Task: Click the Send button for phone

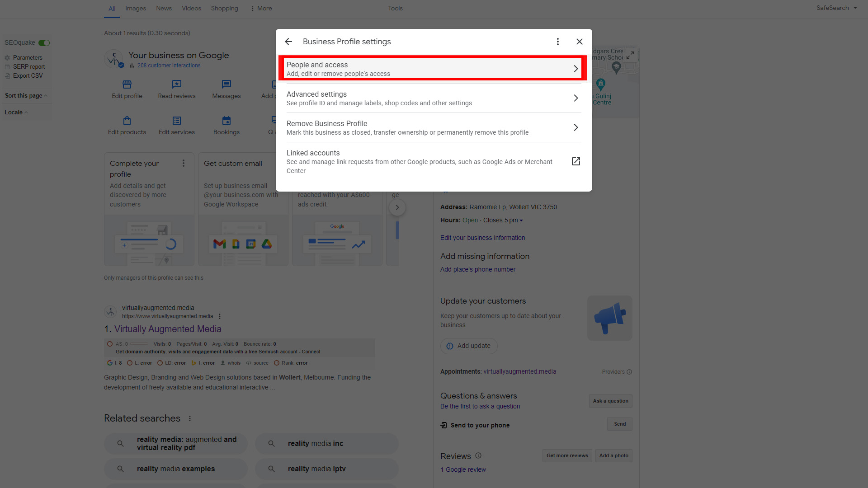Action: point(620,424)
